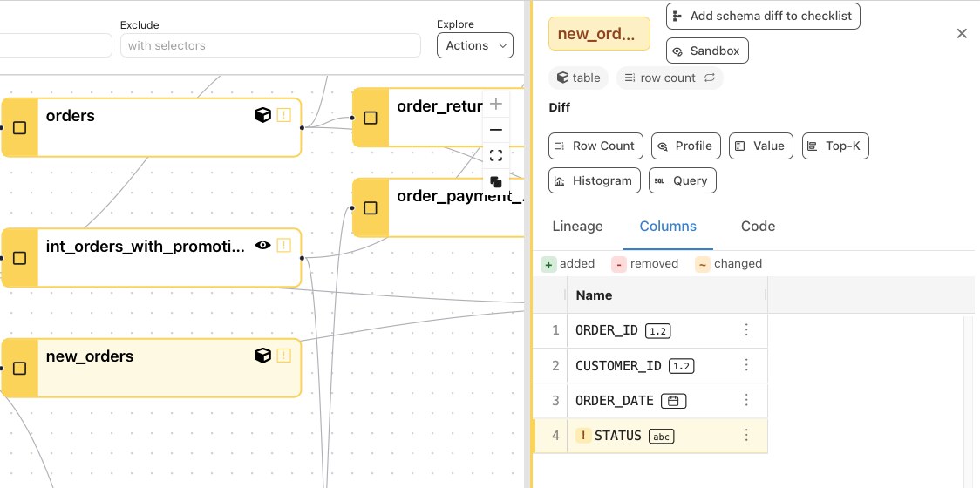Click the cube icon on new_orders node

click(x=263, y=356)
